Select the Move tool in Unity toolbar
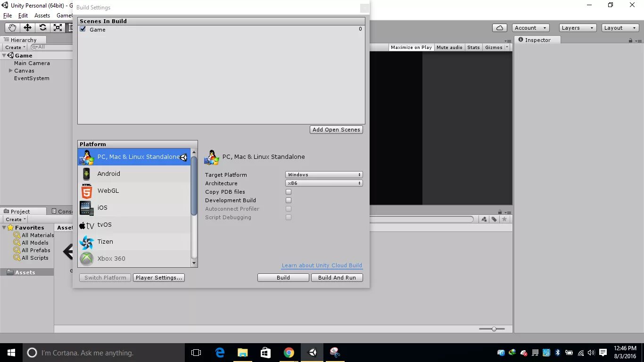Viewport: 644px width, 362px height. click(27, 28)
